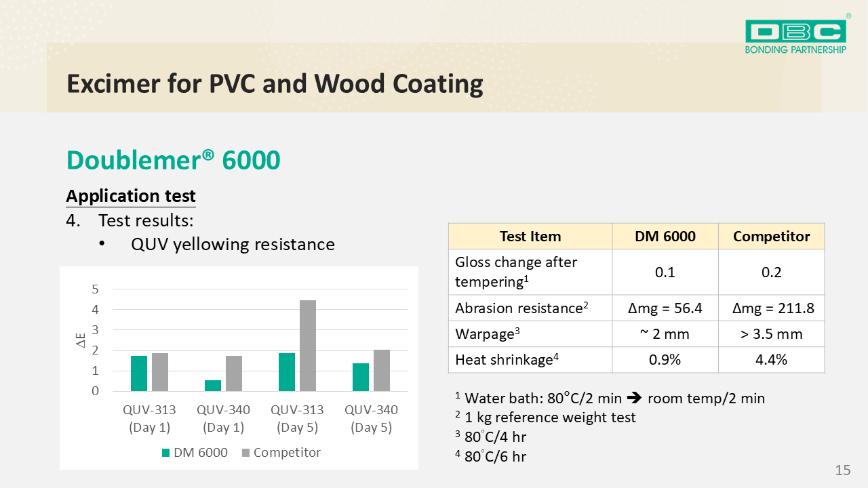The image size is (868, 488).
Task: Click the gray Competitor bar for QUV-340 Day 5
Action: click(x=382, y=370)
